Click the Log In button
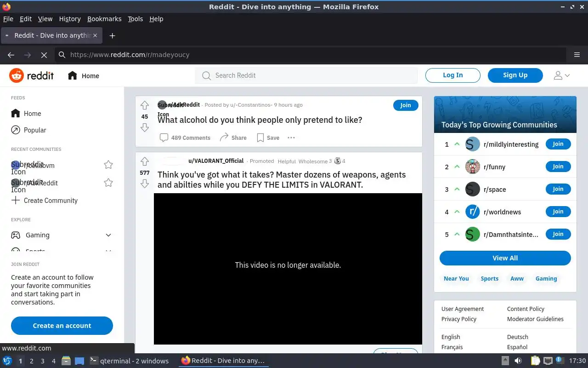Screen dimensions: 588x368 pyautogui.click(x=453, y=75)
